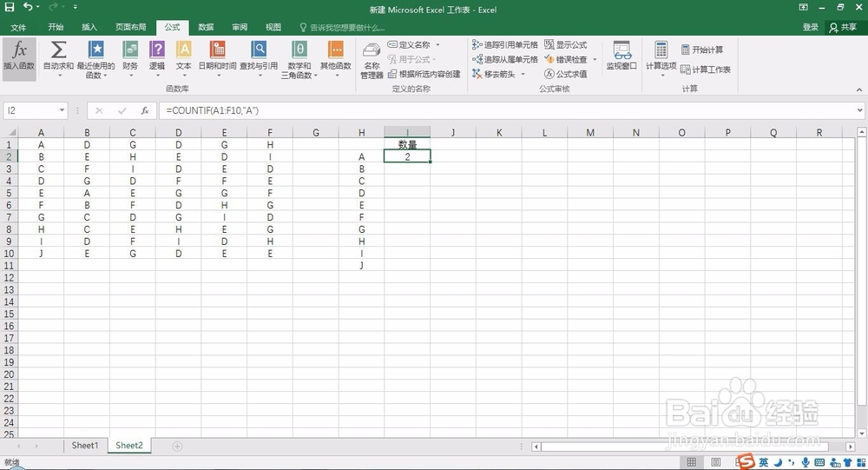Click Calculate Now (开始计算)
This screenshot has width=868, height=470.
[702, 50]
